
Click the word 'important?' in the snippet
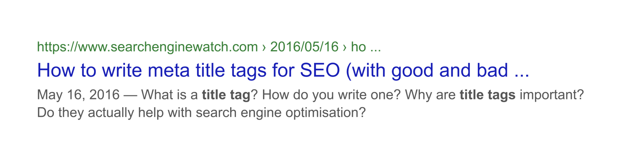pyautogui.click(x=552, y=95)
